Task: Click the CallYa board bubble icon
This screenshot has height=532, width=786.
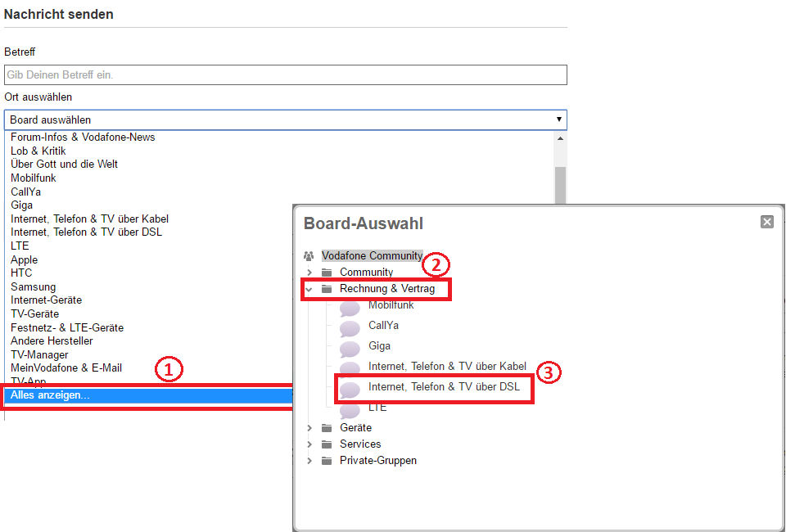Action: 350,329
